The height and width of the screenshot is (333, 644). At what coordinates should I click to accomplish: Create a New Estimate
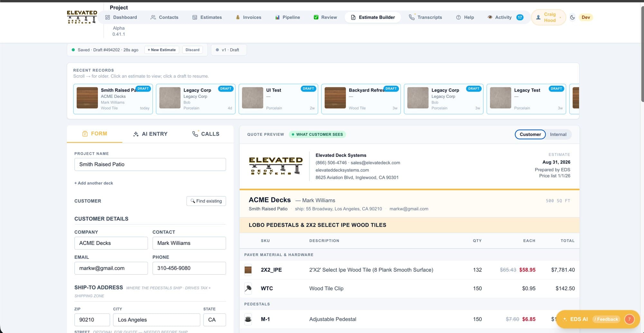tap(162, 50)
